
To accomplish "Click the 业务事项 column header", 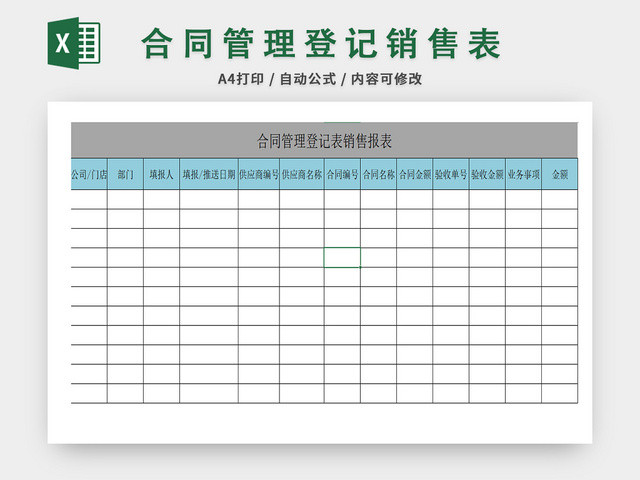I will [x=524, y=174].
